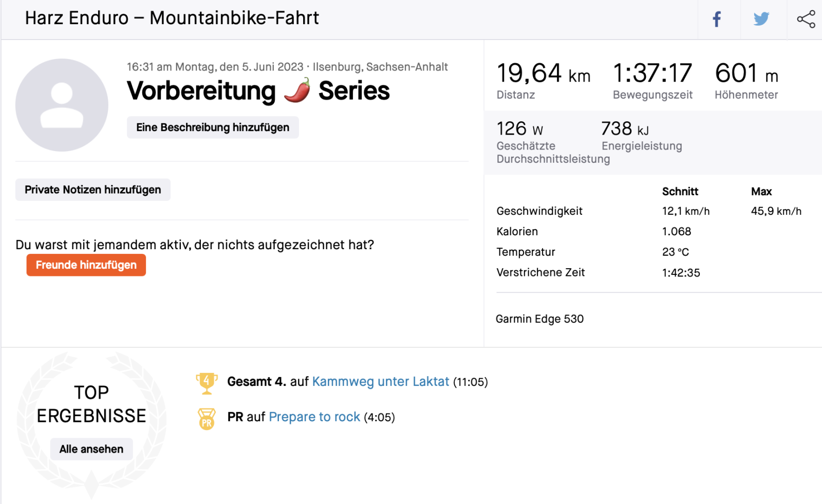The width and height of the screenshot is (822, 504).
Task: Click the 1:37:17 Bewegungszeit value
Action: click(x=652, y=73)
